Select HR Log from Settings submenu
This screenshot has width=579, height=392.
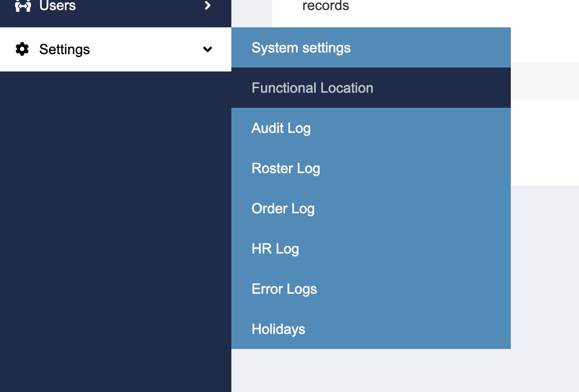point(275,248)
